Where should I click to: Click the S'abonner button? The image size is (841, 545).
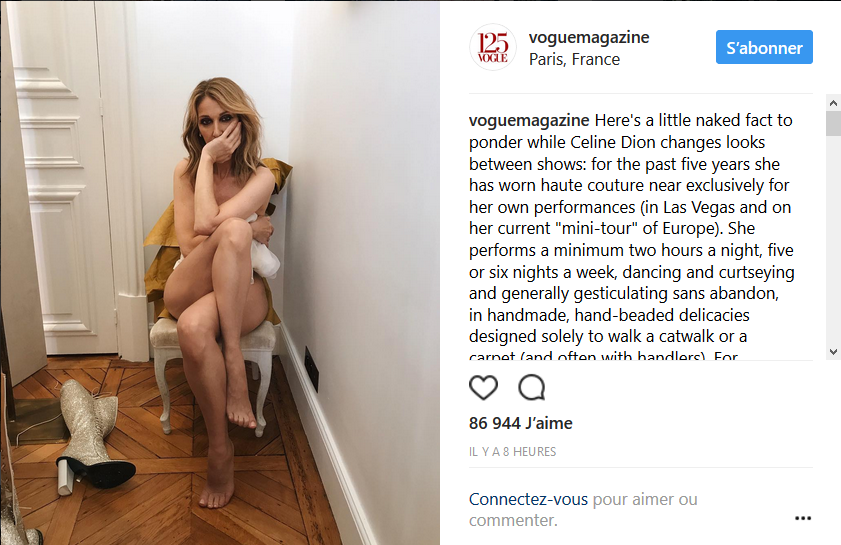[x=764, y=47]
